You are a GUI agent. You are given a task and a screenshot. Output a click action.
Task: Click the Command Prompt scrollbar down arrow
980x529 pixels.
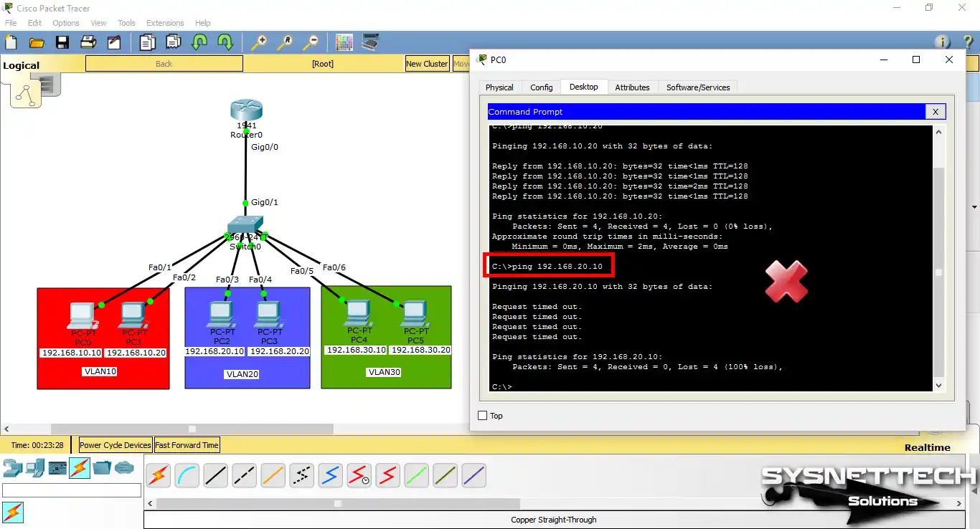pyautogui.click(x=938, y=385)
